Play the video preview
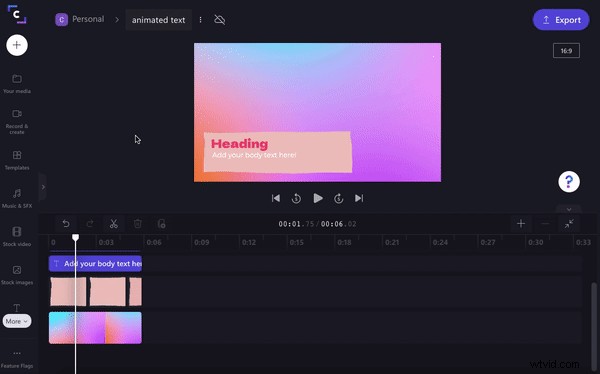The image size is (600, 374). 318,198
